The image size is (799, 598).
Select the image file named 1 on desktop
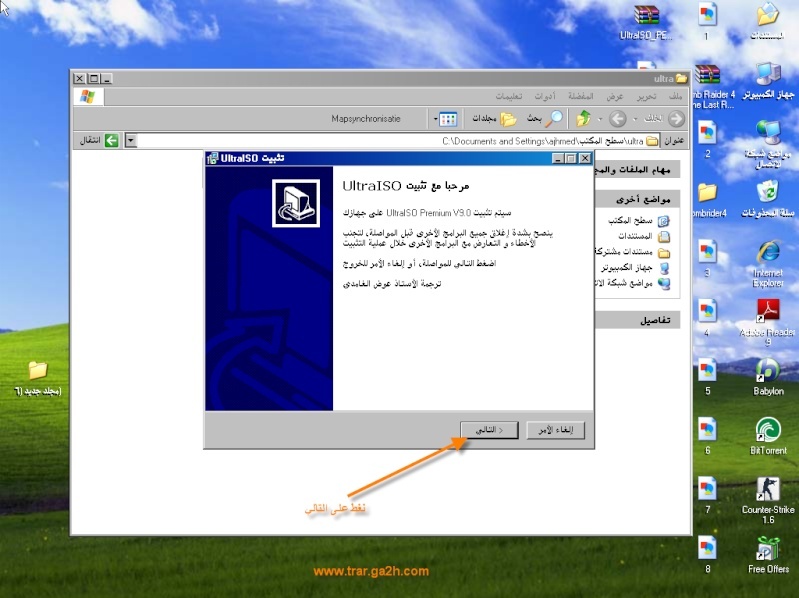(707, 21)
